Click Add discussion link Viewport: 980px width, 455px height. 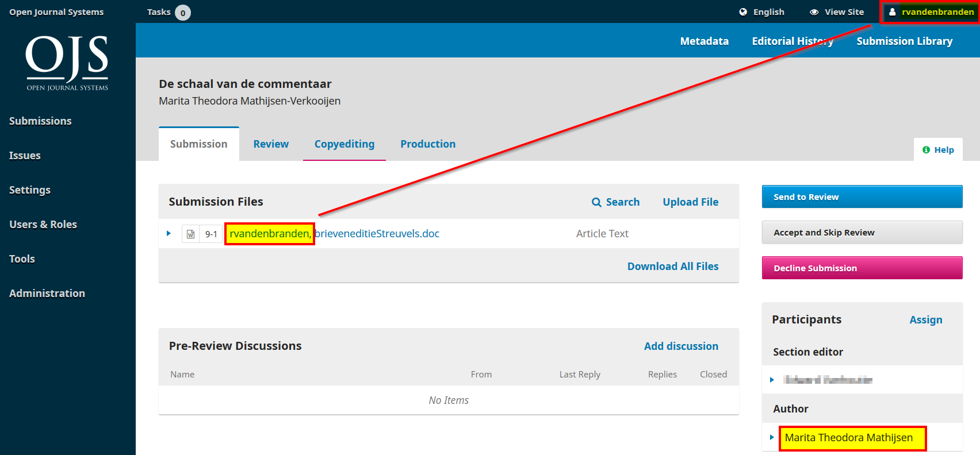pyautogui.click(x=681, y=346)
